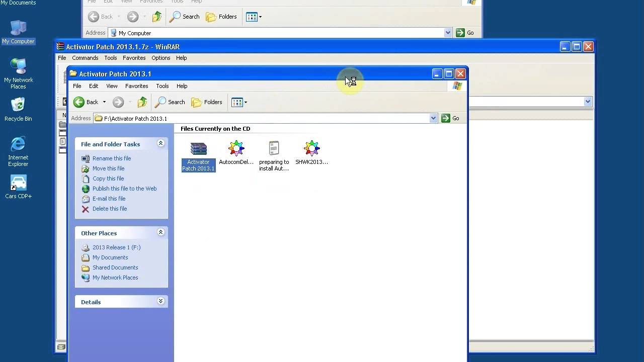This screenshot has height=362, width=644.
Task: Select My Computer desktop icon
Action: click(x=18, y=32)
